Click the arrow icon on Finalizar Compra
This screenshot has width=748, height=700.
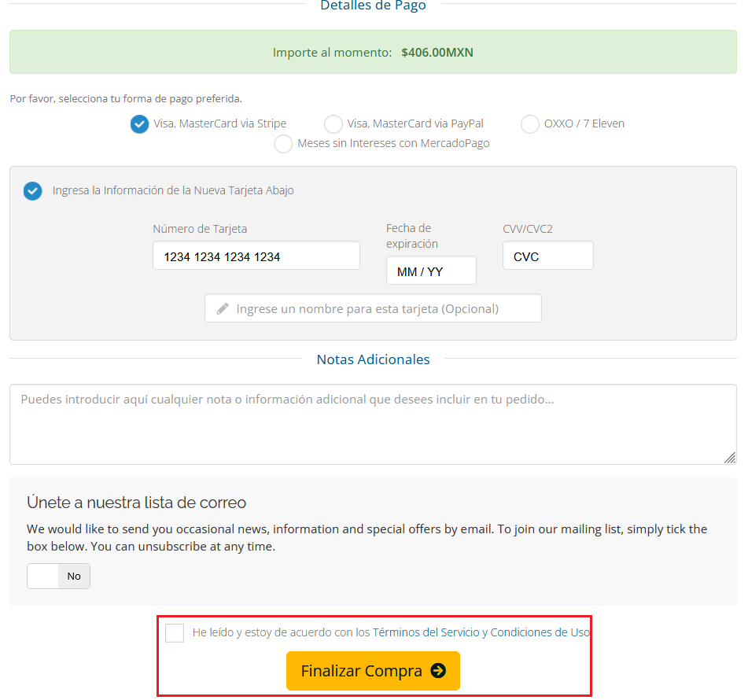click(x=438, y=671)
